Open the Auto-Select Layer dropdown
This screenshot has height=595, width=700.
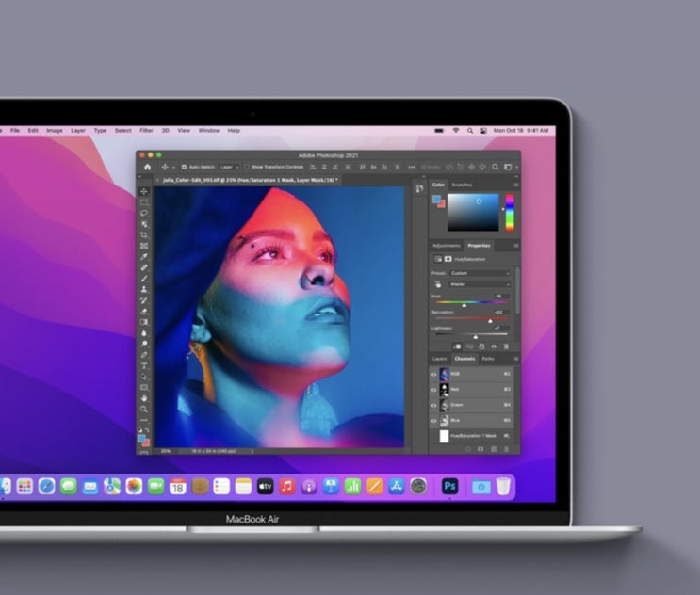[x=230, y=167]
